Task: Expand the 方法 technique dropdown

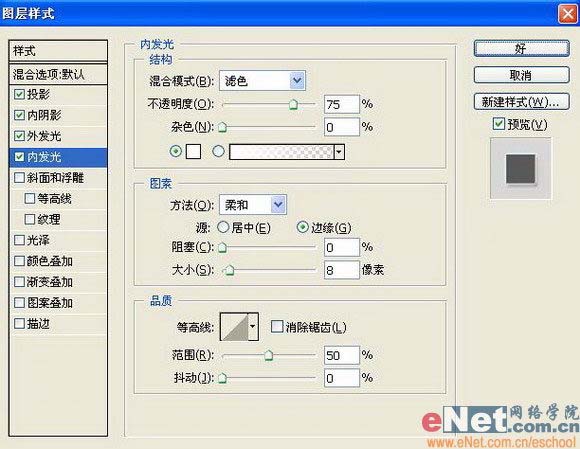Action: click(278, 204)
